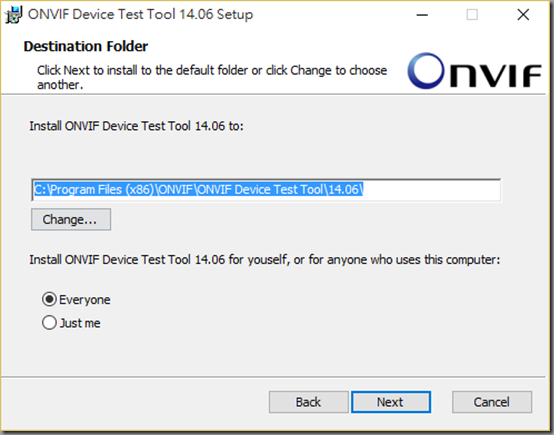Close the Setup window

click(x=523, y=15)
